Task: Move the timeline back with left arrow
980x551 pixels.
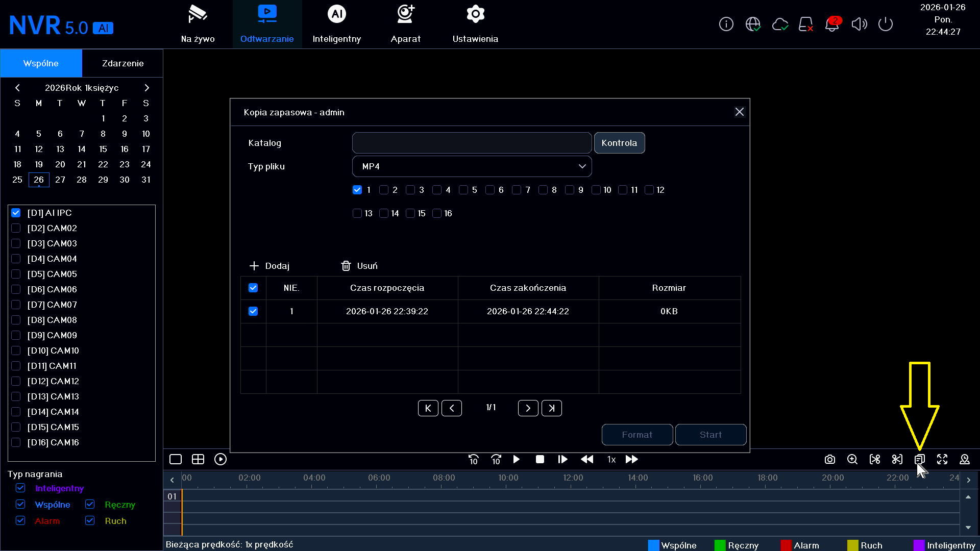Action: coord(172,480)
